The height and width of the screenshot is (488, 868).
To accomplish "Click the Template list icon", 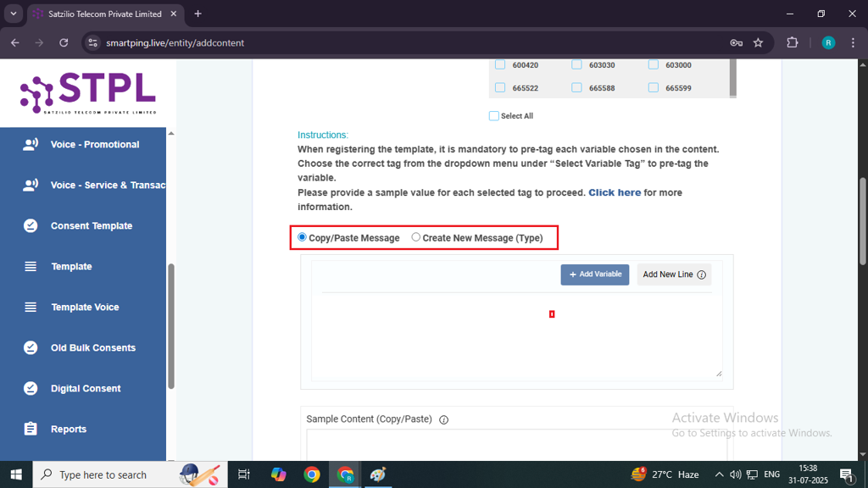I will coord(31,267).
